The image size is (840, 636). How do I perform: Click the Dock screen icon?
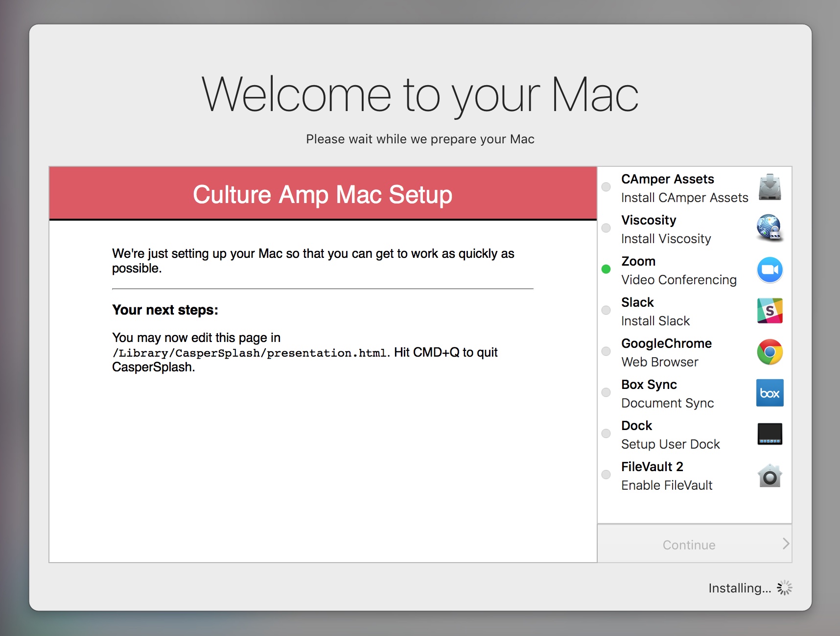point(770,434)
